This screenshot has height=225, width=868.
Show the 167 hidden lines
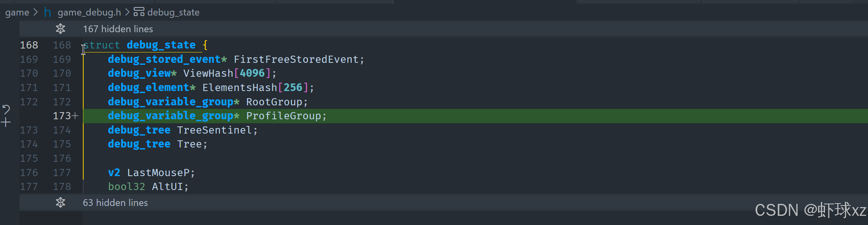118,29
